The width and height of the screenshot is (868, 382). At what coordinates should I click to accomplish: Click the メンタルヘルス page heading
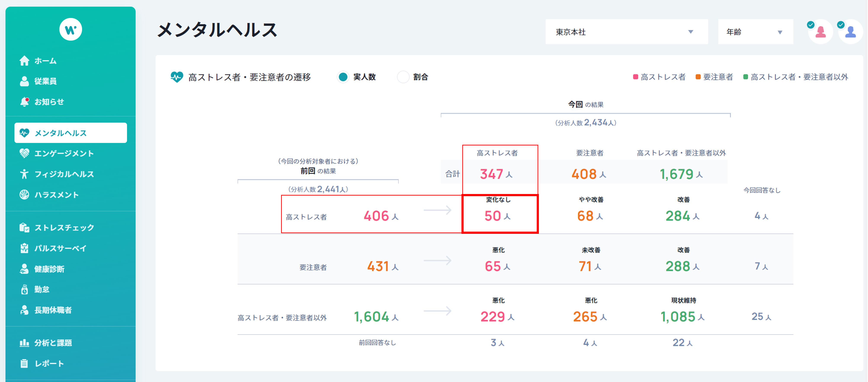217,30
